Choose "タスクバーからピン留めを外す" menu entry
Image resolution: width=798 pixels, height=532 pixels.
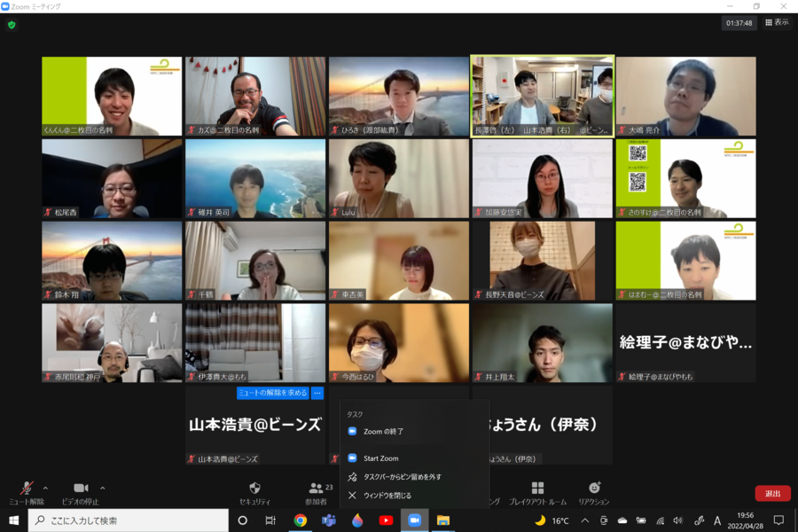402,477
